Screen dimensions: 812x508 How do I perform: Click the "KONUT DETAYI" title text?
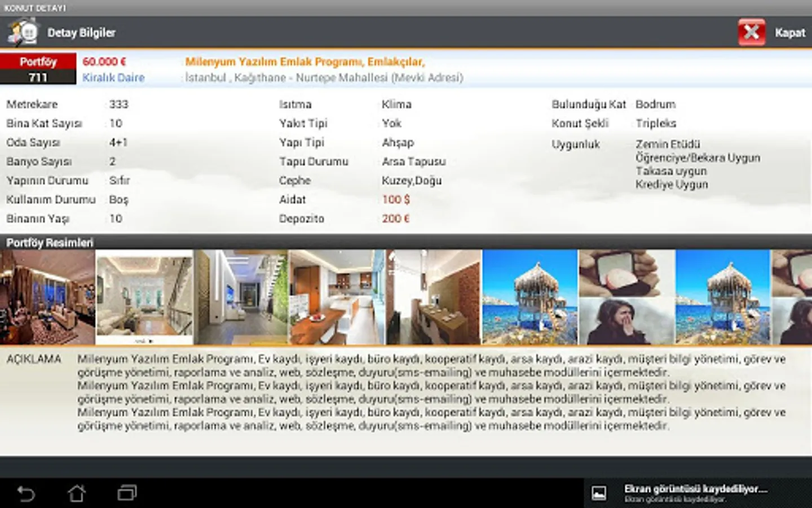pos(35,8)
